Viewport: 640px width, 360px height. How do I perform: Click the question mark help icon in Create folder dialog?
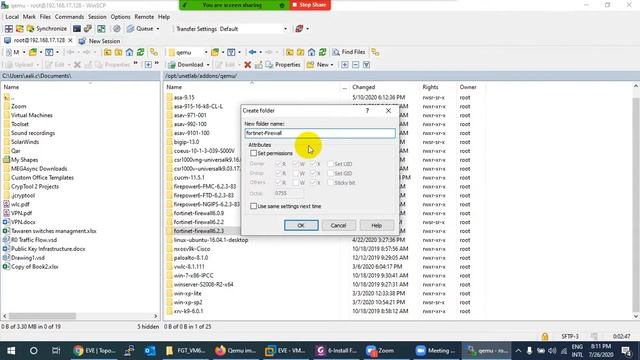[x=367, y=111]
